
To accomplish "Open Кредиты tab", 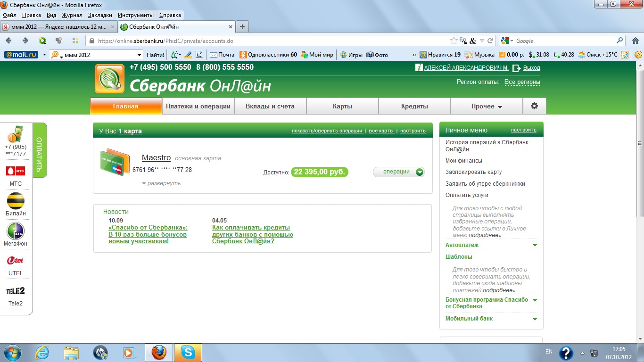I will click(x=414, y=106).
